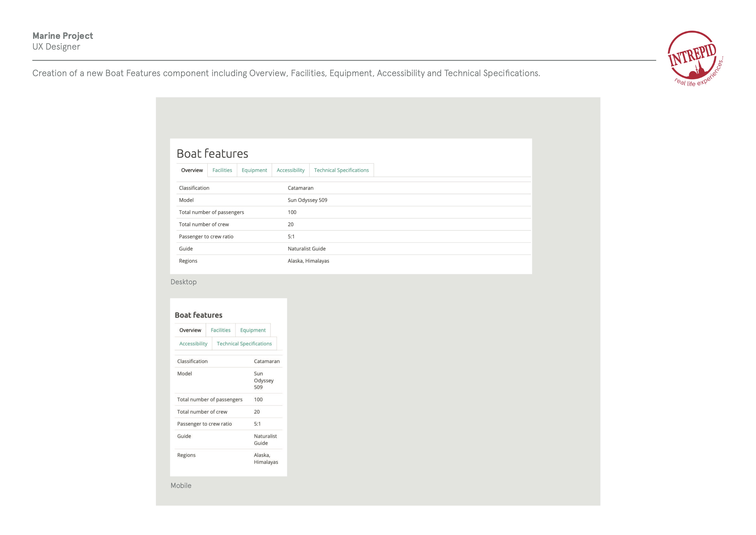Click mobile Passenger to crew ratio label
The image size is (756, 535).
[204, 424]
